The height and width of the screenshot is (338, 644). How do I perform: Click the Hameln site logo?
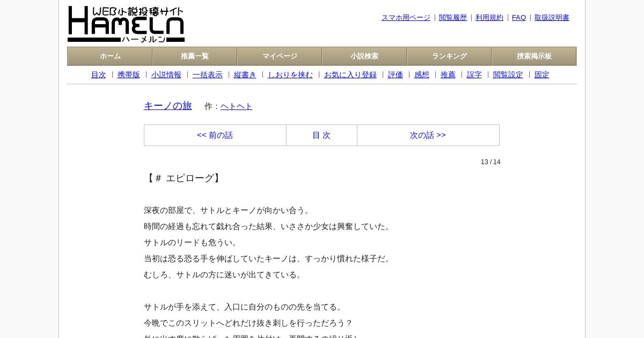[126, 24]
